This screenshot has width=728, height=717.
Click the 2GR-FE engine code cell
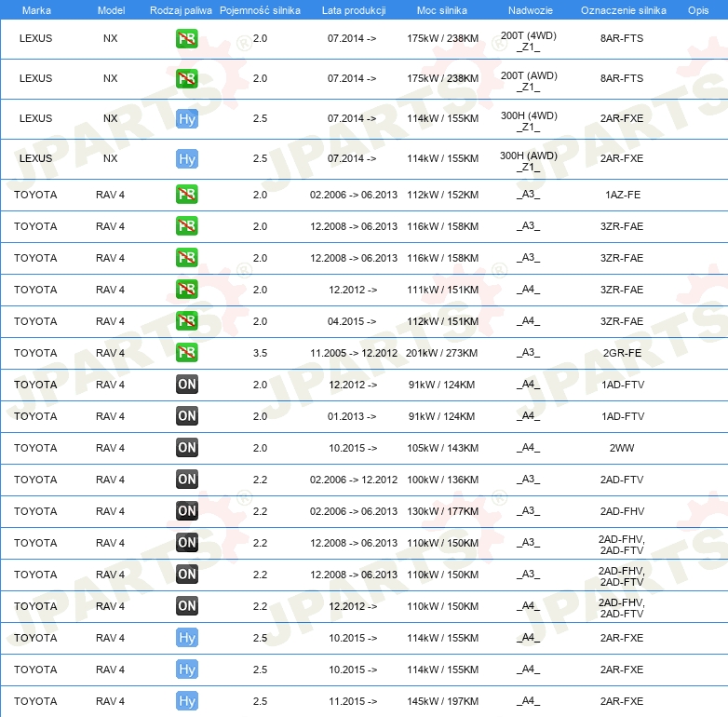point(622,353)
